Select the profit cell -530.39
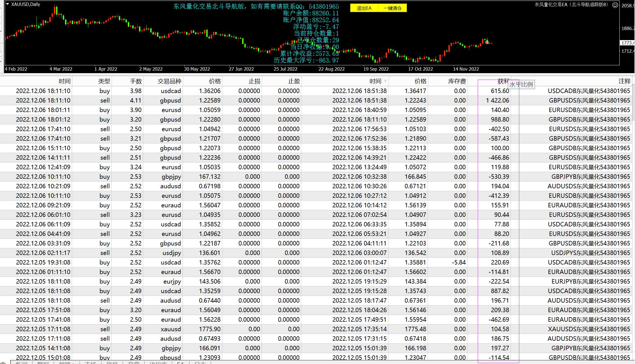635x364 pixels. click(x=499, y=177)
